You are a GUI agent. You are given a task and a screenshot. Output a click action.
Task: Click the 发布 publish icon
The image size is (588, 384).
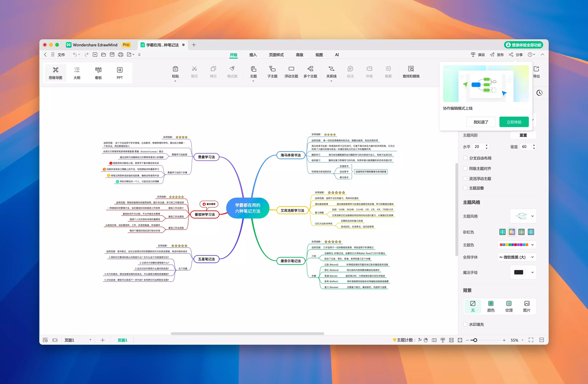click(x=492, y=55)
